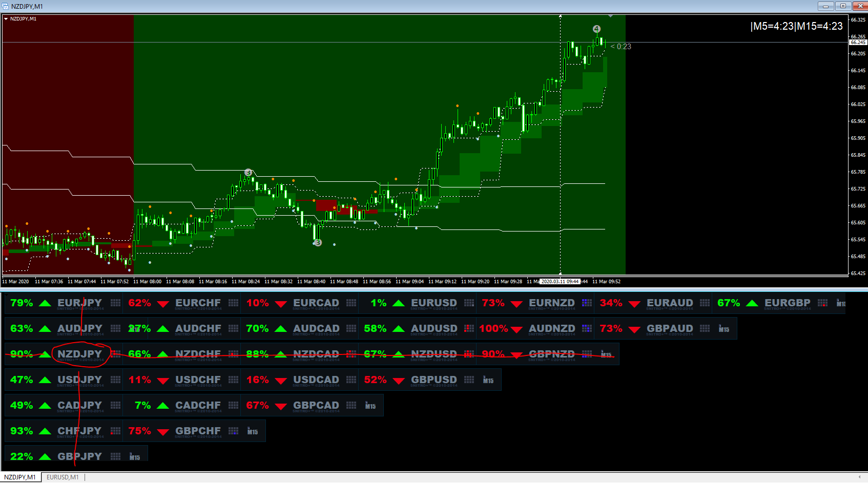
Task: Open the GBPCAD pair button
Action: (x=316, y=405)
